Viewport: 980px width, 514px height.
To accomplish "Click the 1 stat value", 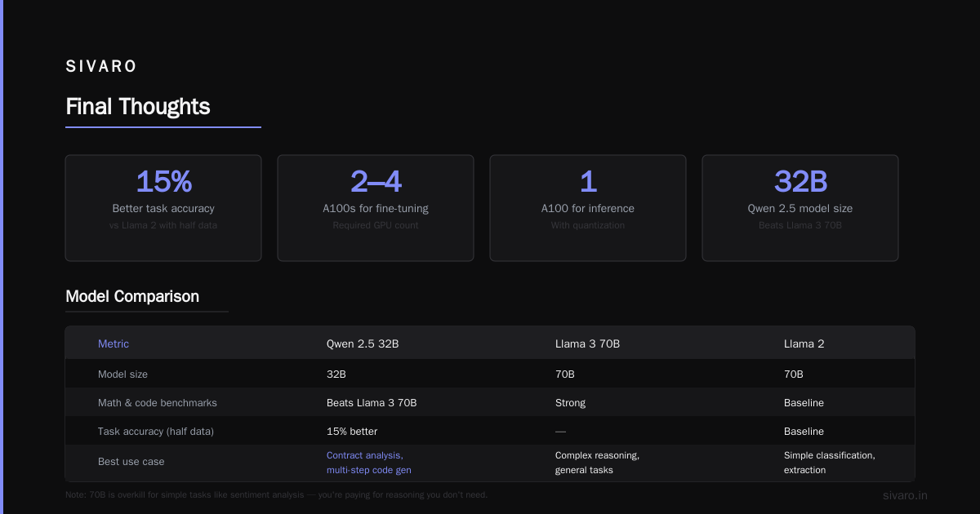I will (588, 182).
